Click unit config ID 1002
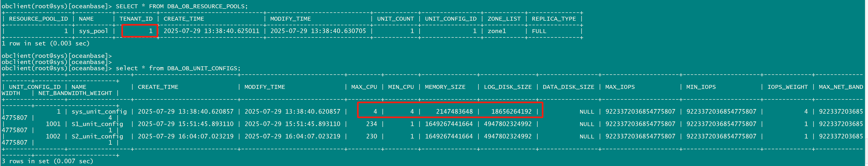 [x=53, y=136]
